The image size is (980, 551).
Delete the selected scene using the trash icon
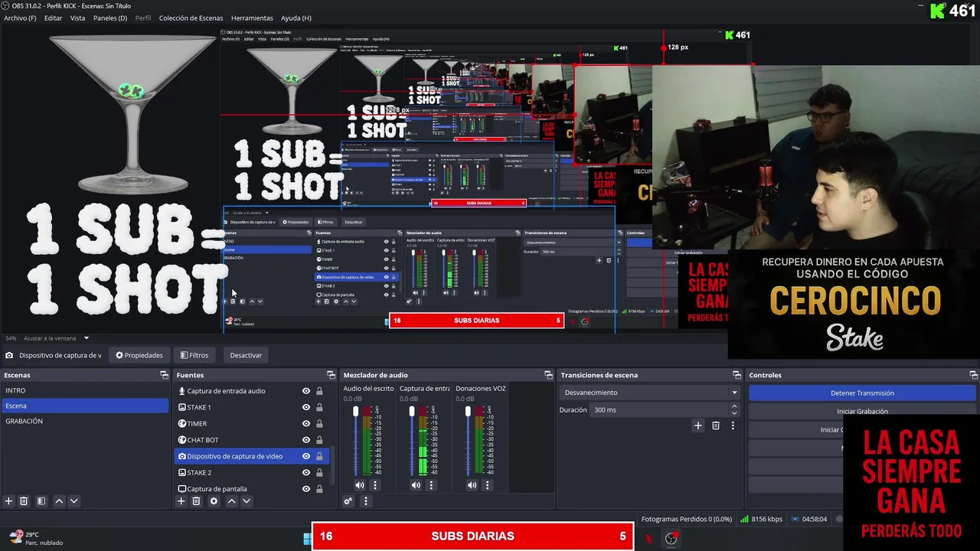24,501
